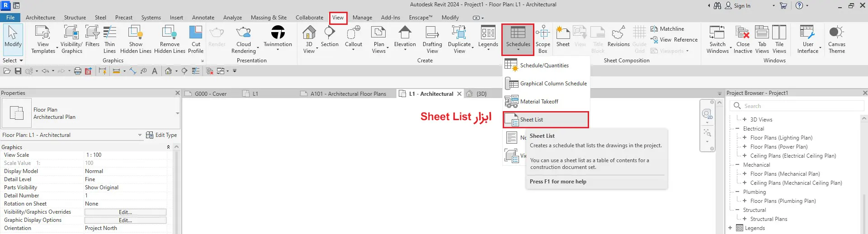This screenshot has height=234, width=868.
Task: Toggle the Canvas Theme
Action: (x=837, y=40)
